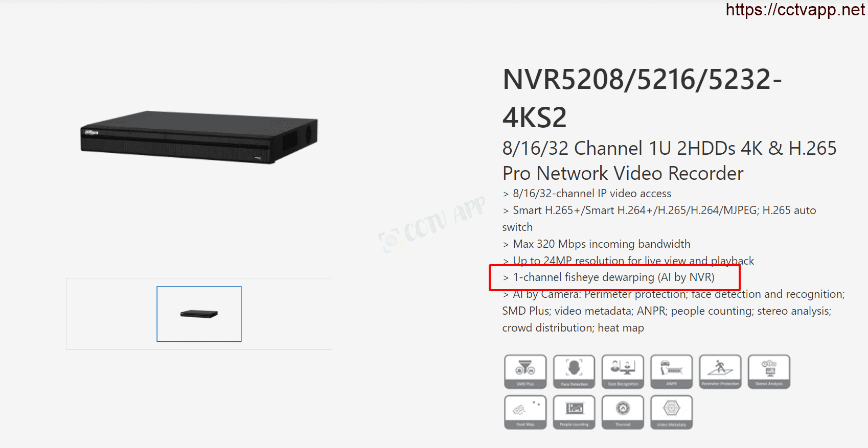
Task: Select the NVR product thumbnail
Action: (199, 314)
